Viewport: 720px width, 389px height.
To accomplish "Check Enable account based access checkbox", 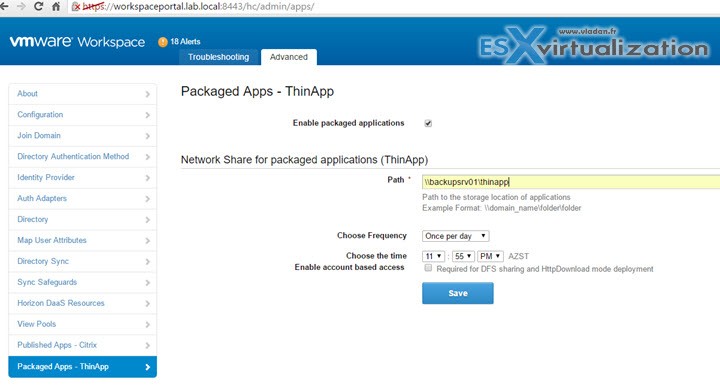I will pos(428,268).
